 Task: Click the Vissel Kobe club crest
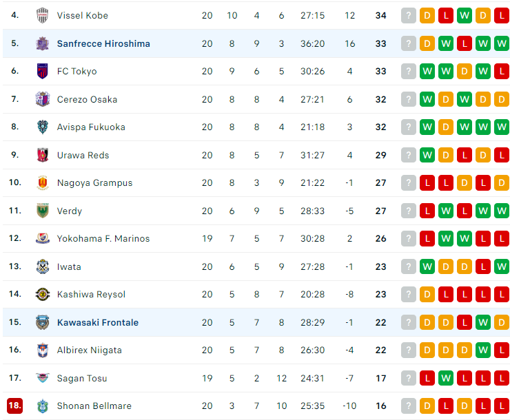(x=42, y=16)
